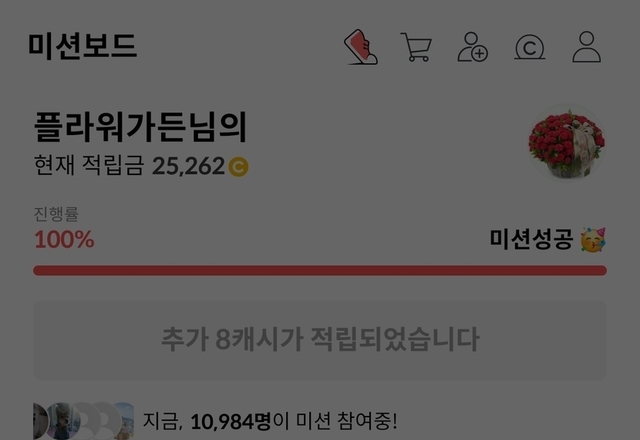Open the user profile icon
Viewport: 640px width, 440px height.
(x=587, y=47)
